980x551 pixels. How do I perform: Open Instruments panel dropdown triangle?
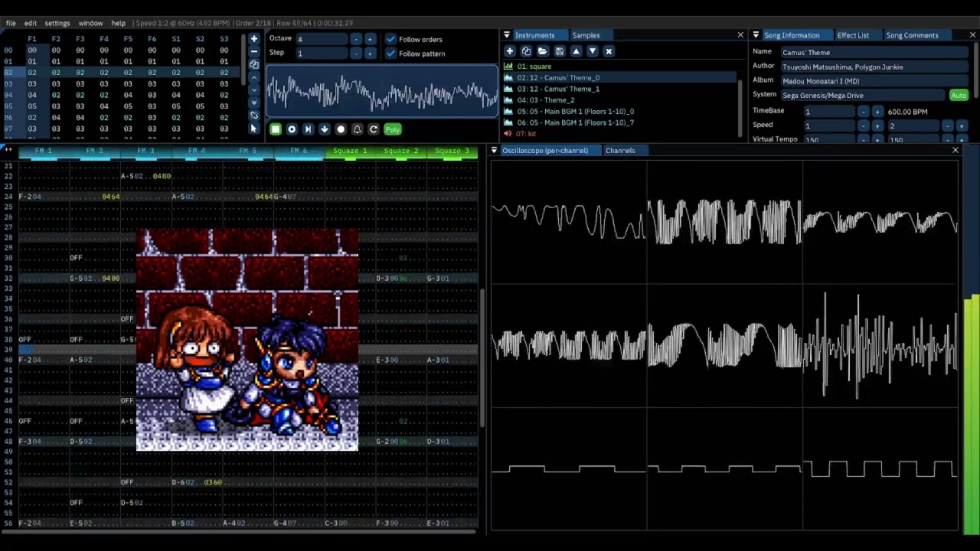507,35
